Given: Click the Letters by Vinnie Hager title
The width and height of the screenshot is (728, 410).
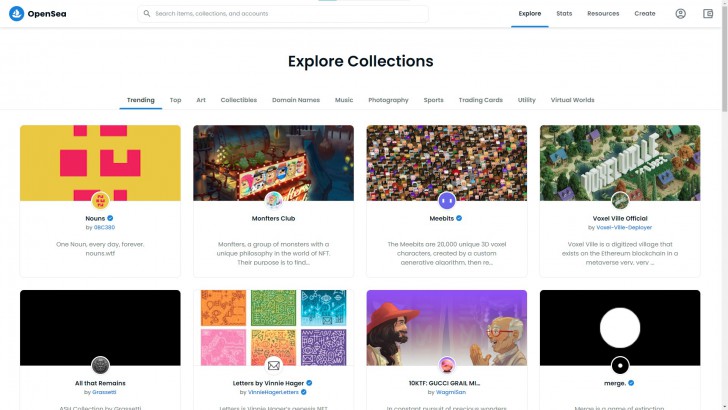Looking at the screenshot, I should [x=268, y=383].
